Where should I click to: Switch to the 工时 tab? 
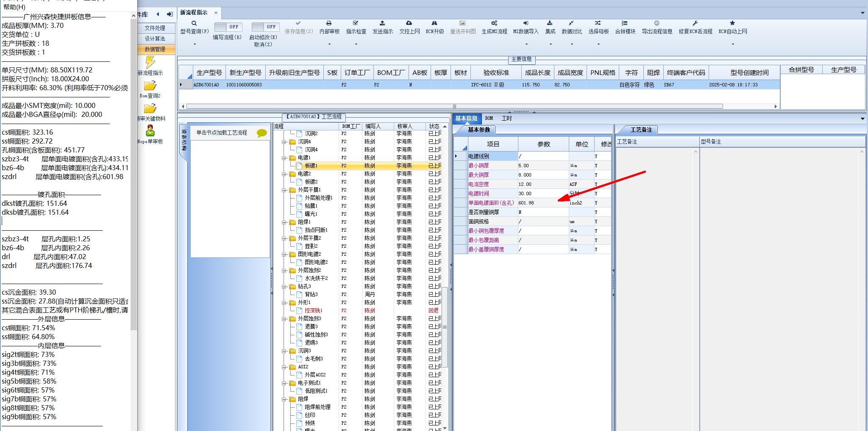[x=506, y=119]
